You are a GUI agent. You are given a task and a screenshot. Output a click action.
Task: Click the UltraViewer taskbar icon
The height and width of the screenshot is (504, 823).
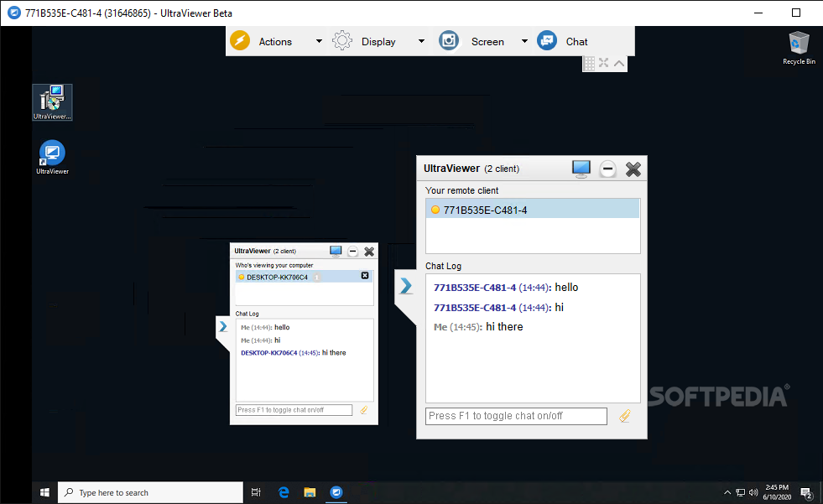point(336,492)
